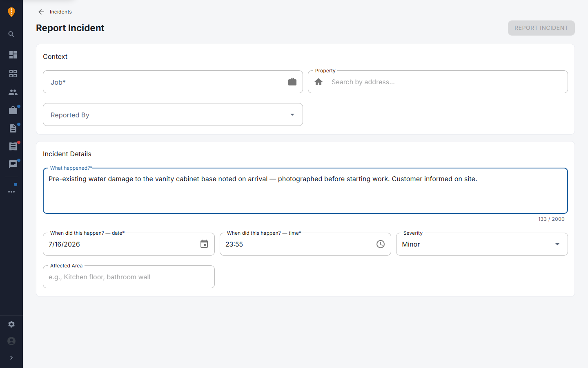The height and width of the screenshot is (368, 588).
Task: Open the dashboard icon in sidebar
Action: pos(13,55)
